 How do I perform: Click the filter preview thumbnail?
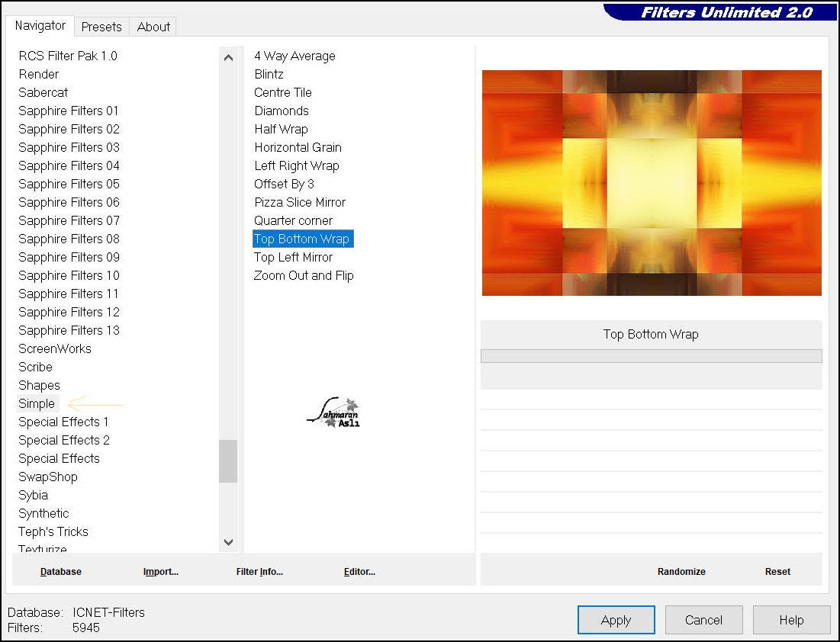[651, 181]
